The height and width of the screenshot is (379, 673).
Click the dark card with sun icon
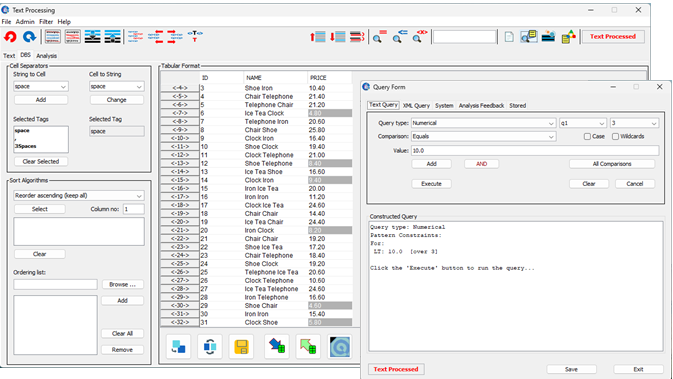549,36
